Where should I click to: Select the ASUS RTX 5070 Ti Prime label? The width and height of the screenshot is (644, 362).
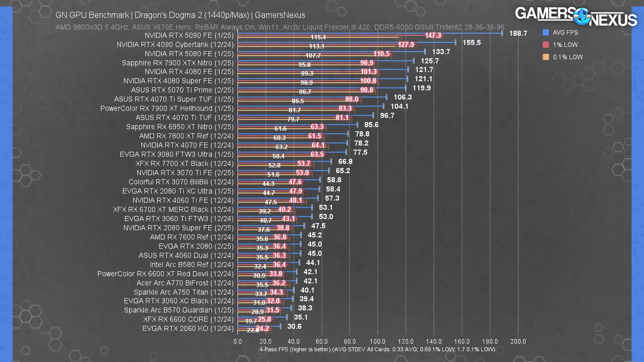click(182, 90)
